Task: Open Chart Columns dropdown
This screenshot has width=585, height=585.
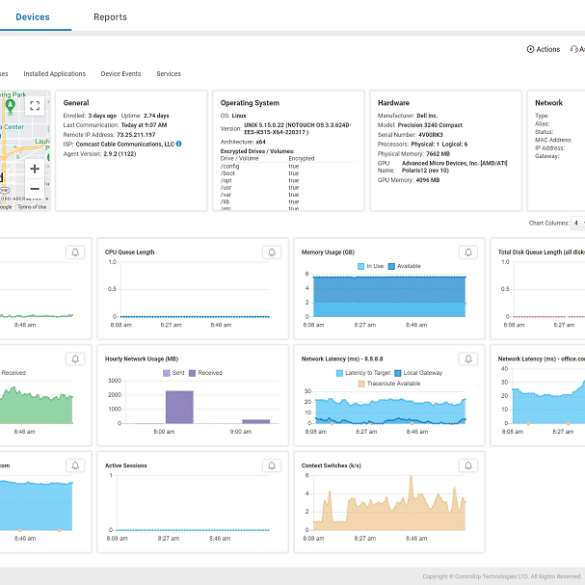Action: [578, 223]
